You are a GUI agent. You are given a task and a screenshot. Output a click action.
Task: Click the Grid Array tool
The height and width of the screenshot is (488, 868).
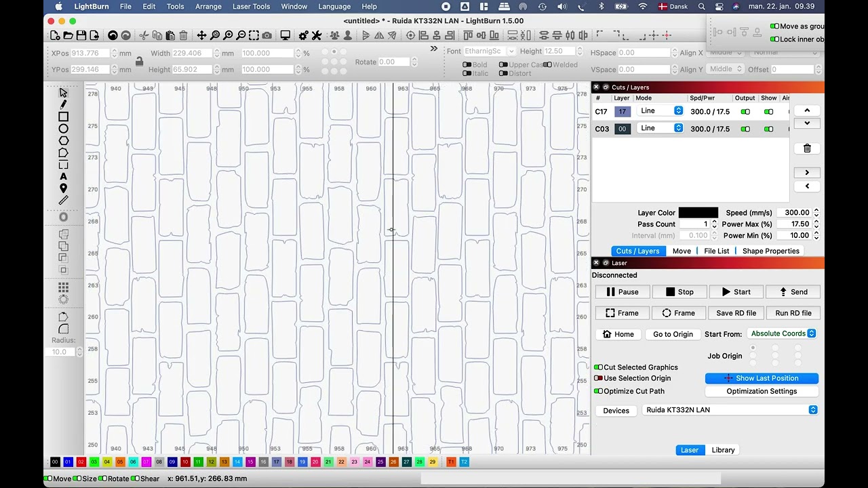[63, 288]
